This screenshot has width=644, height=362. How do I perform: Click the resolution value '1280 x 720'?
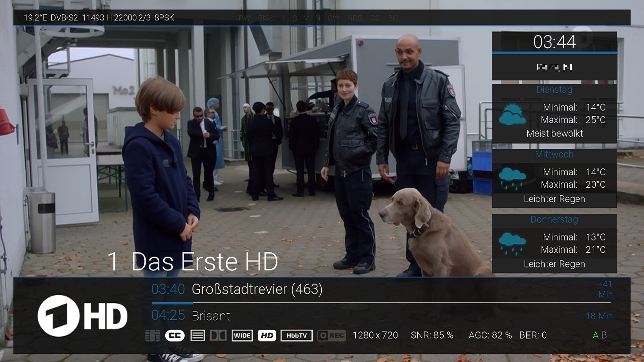point(375,335)
